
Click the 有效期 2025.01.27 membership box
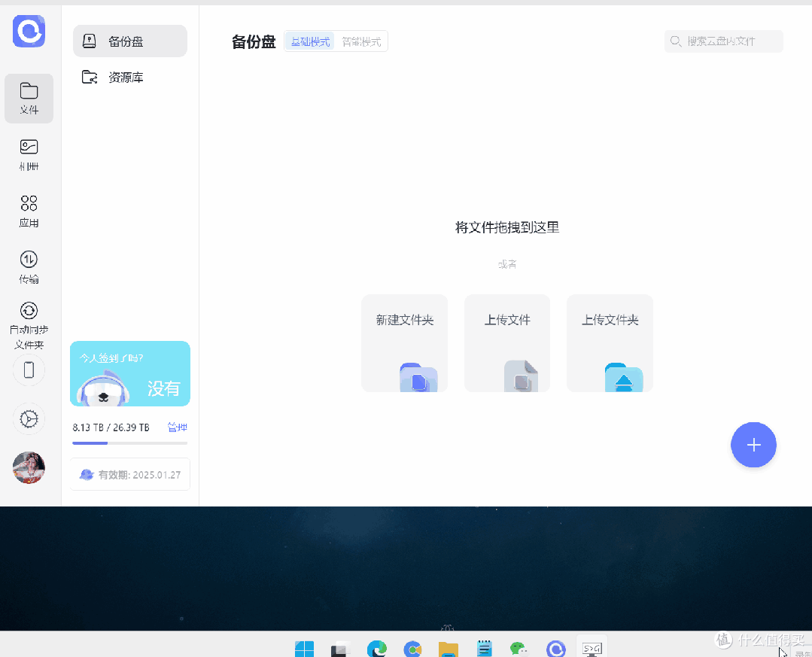130,474
